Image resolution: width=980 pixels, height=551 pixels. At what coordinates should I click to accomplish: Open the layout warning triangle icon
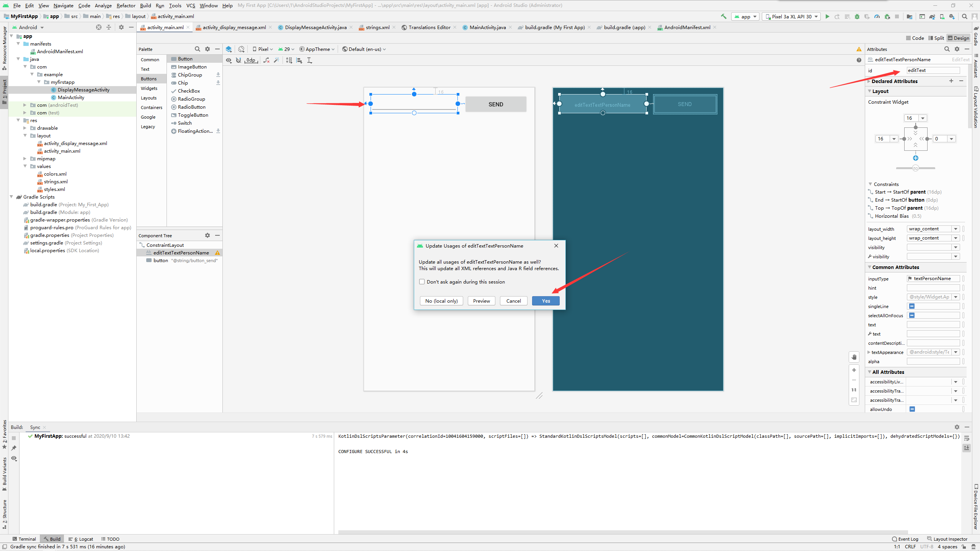[859, 49]
